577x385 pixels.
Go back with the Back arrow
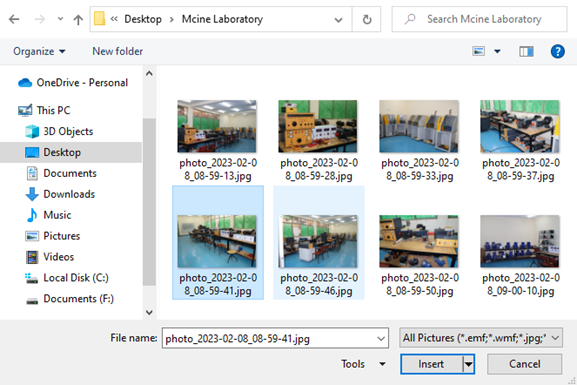pos(14,19)
